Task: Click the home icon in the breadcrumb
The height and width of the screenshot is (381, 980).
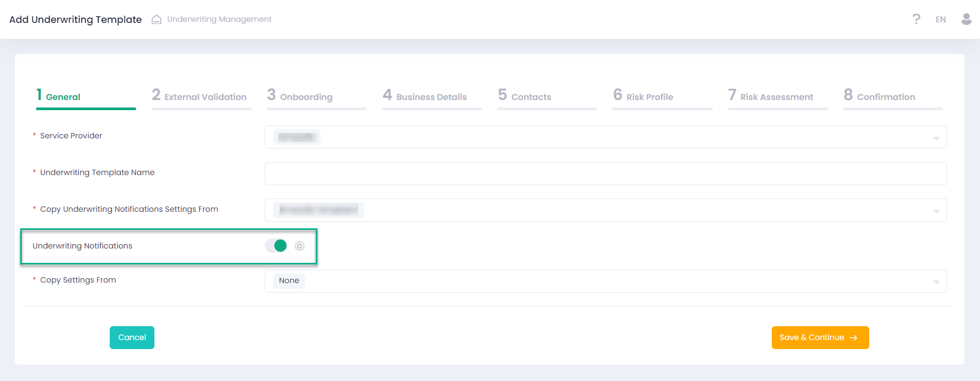Action: click(156, 20)
